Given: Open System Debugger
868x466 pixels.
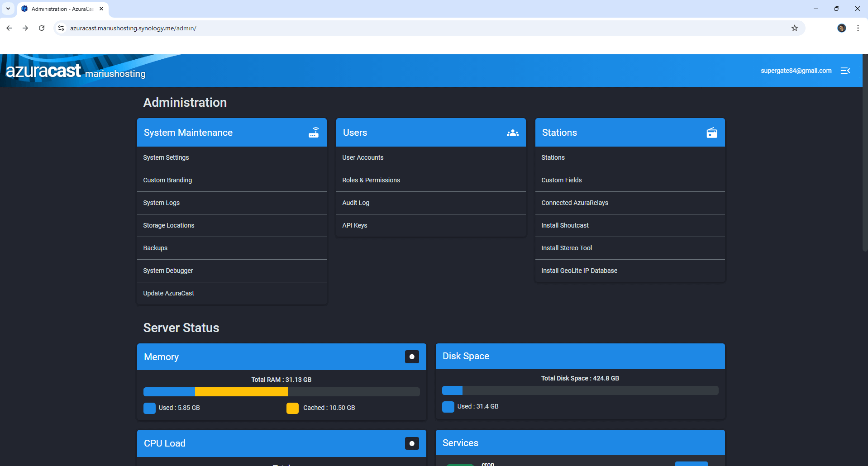Looking at the screenshot, I should pos(232,271).
